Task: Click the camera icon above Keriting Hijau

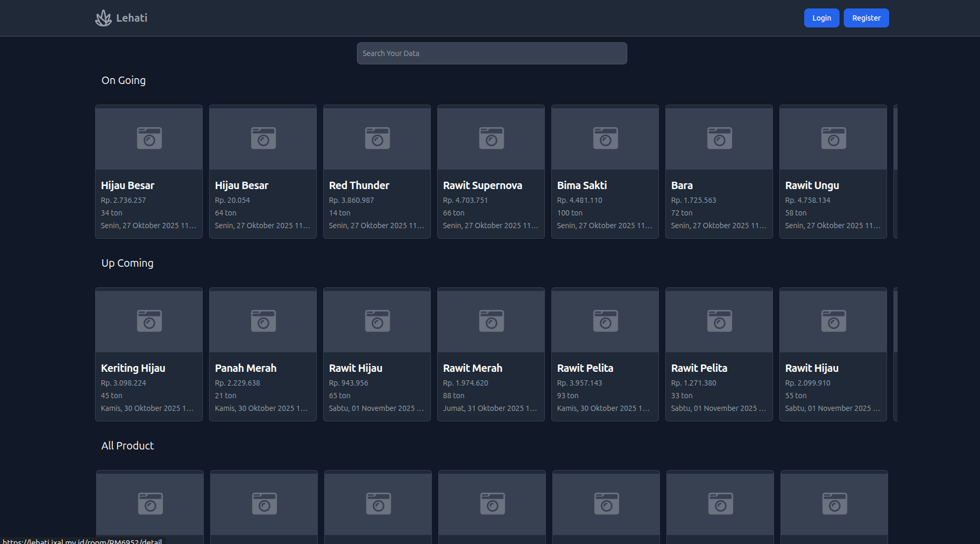Action: coord(149,321)
